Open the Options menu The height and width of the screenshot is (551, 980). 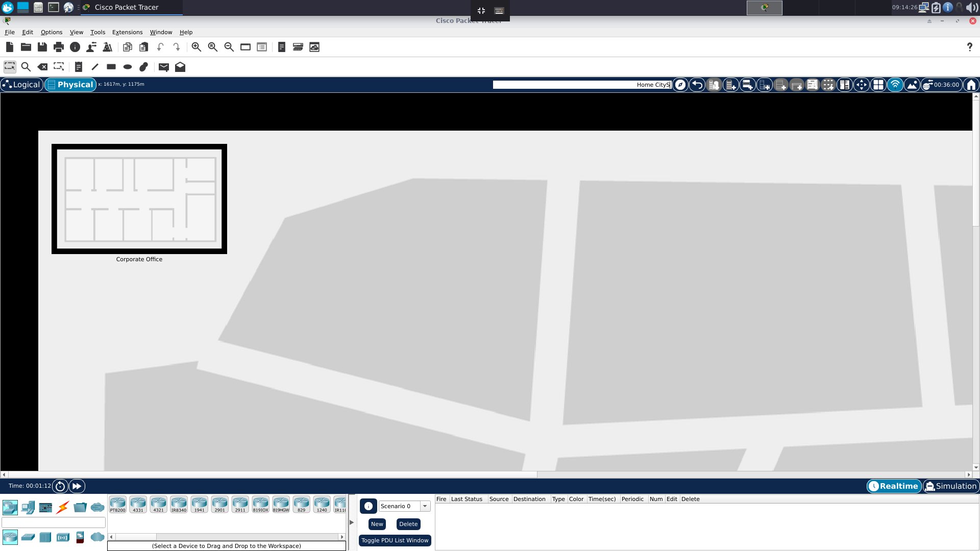52,32
